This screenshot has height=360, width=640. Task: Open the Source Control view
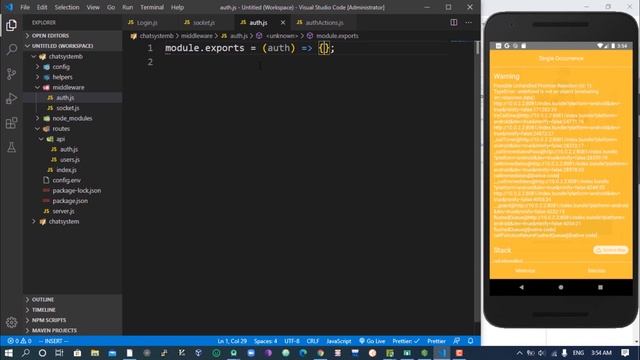coord(11,74)
